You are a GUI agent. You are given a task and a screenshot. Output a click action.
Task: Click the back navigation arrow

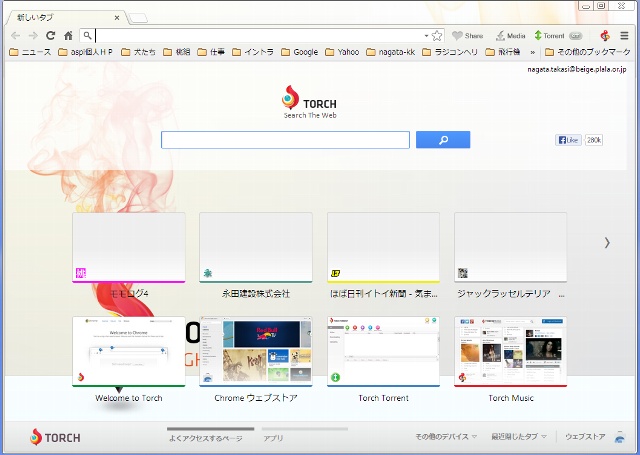[x=15, y=36]
